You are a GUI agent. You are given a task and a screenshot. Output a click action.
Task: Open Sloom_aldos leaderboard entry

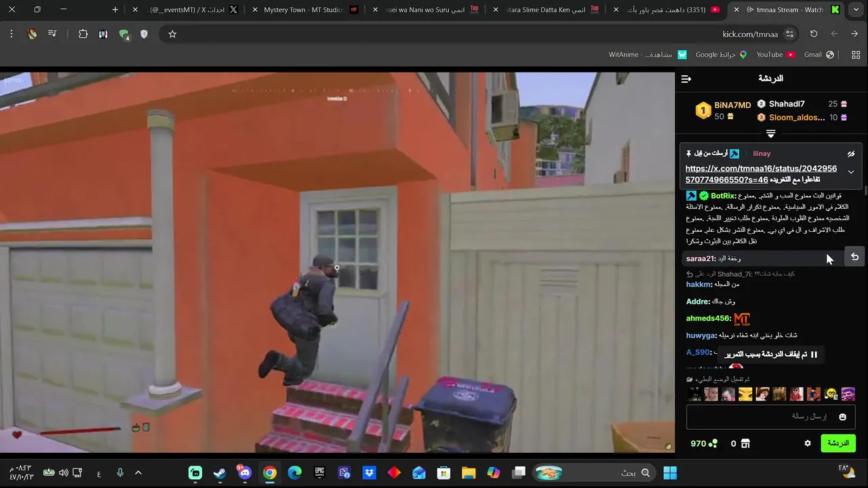(x=797, y=117)
